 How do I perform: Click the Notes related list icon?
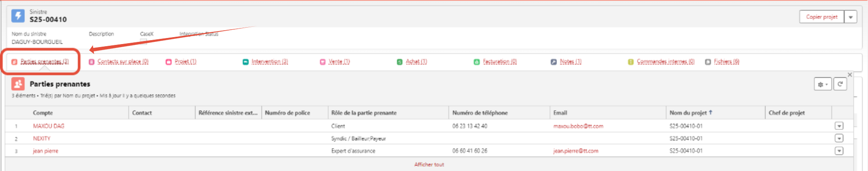pyautogui.click(x=554, y=62)
